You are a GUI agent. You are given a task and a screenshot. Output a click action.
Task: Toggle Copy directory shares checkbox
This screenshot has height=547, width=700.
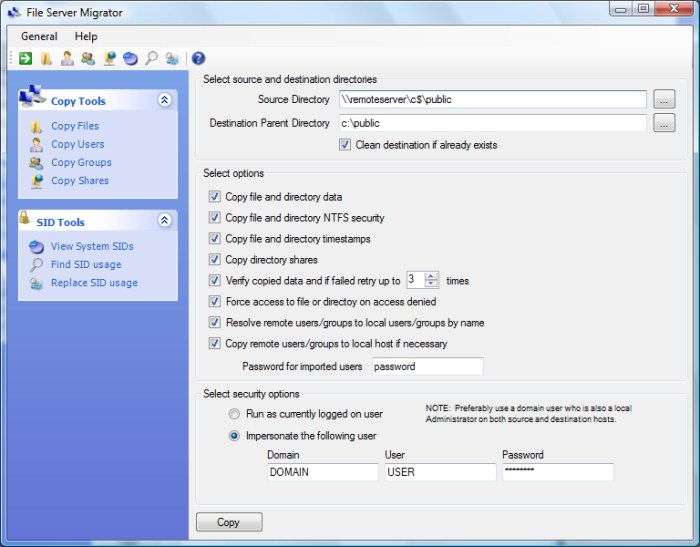click(214, 260)
